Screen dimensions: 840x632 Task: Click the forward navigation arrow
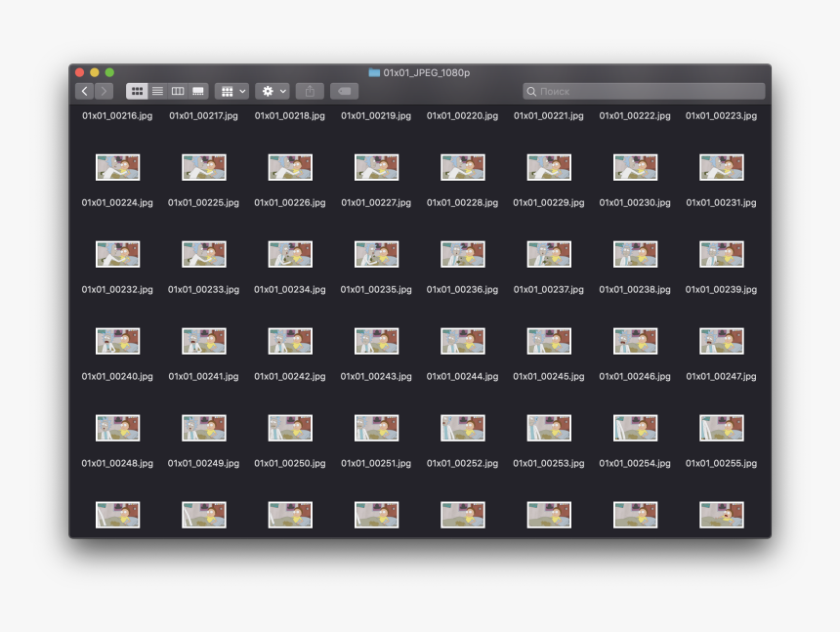[104, 90]
